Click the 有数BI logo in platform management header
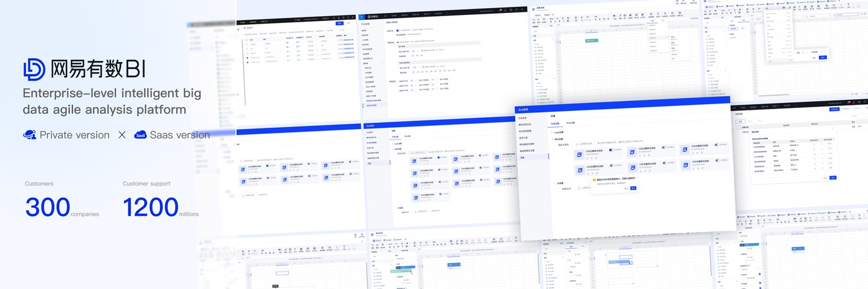This screenshot has height=289, width=868. tap(373, 17)
